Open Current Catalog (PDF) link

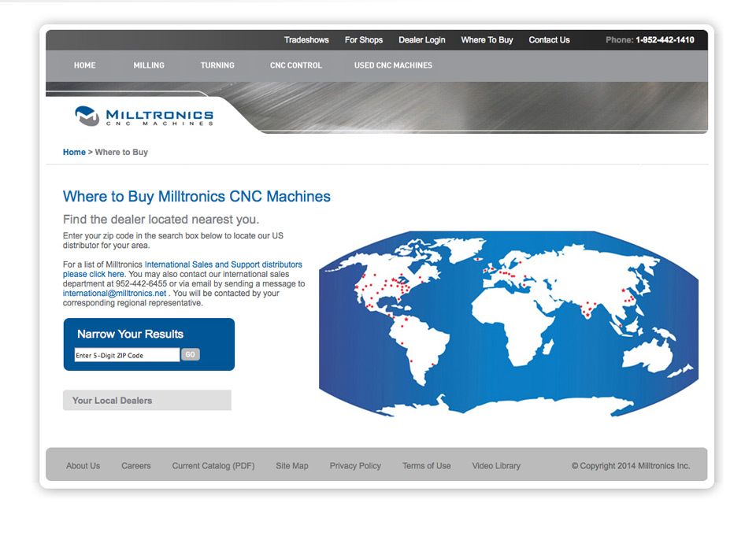click(213, 466)
